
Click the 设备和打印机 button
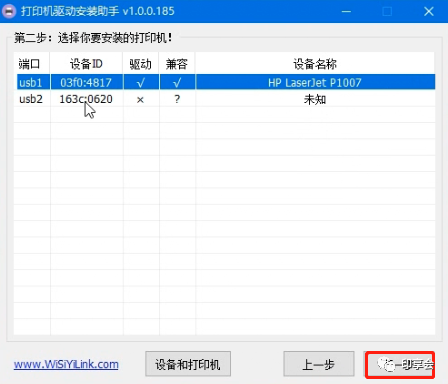(x=188, y=364)
